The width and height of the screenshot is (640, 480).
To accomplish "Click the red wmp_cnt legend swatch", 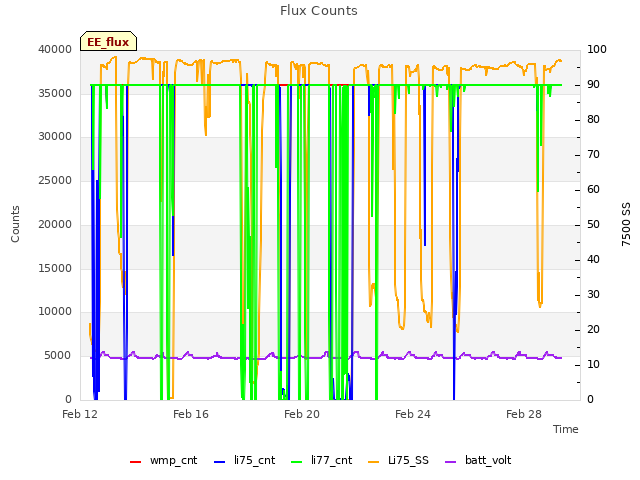I will coord(135,462).
